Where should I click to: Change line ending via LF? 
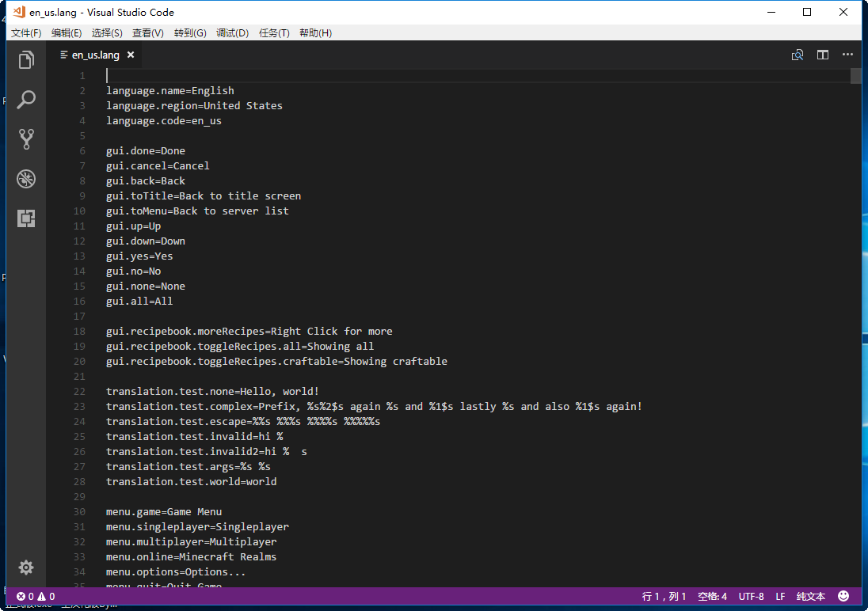tap(780, 596)
